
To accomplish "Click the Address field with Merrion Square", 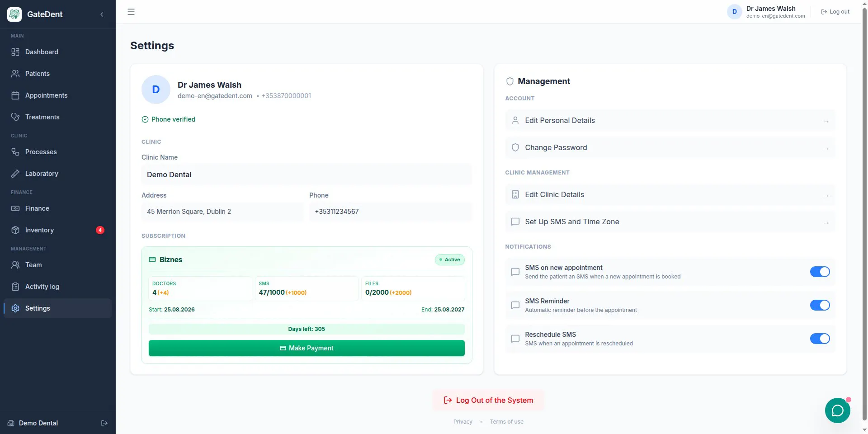I will [x=222, y=212].
